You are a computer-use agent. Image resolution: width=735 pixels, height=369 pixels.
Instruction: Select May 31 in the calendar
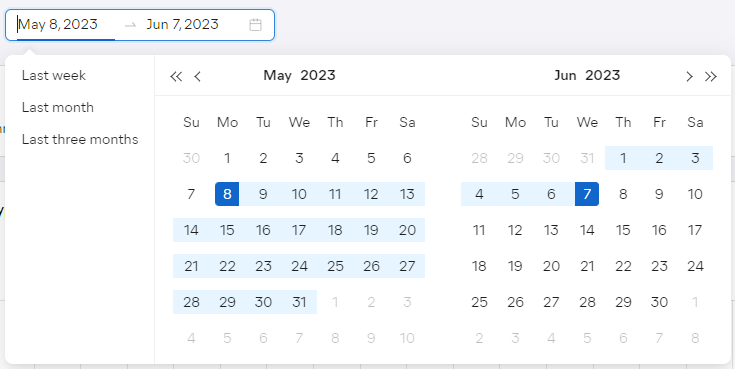pyautogui.click(x=299, y=302)
